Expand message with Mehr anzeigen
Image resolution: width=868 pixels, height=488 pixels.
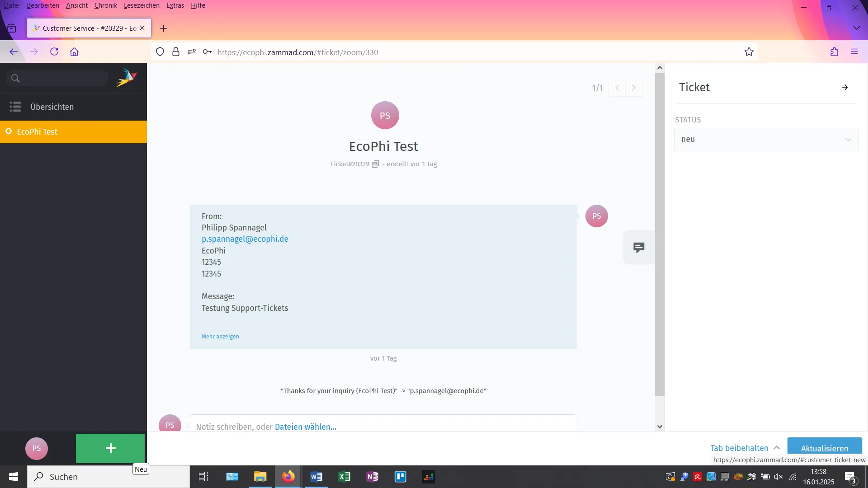220,336
